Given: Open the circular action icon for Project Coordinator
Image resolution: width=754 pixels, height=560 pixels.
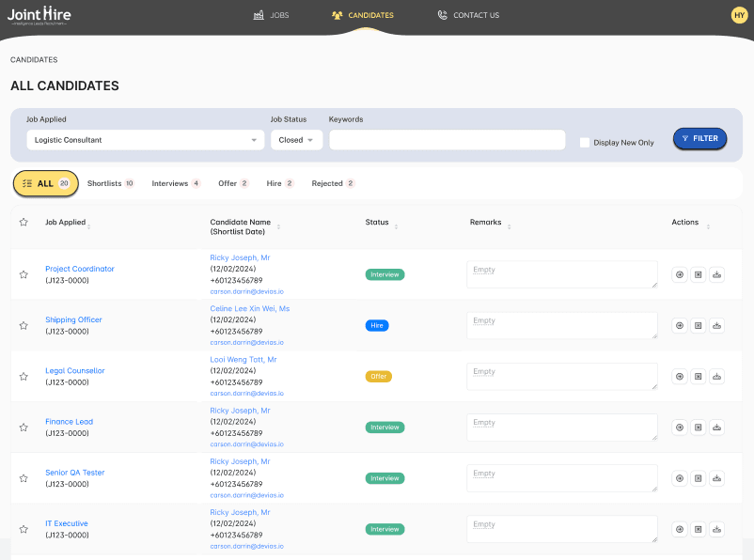Looking at the screenshot, I should coord(679,274).
